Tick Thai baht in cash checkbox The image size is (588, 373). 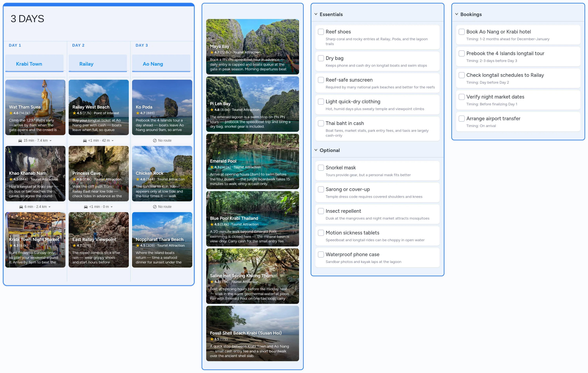click(x=321, y=123)
